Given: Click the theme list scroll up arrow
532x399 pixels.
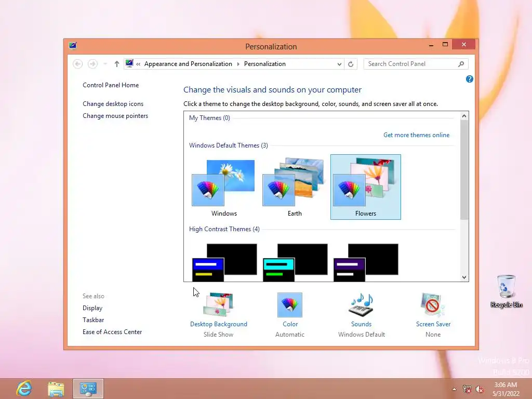Looking at the screenshot, I should point(464,116).
